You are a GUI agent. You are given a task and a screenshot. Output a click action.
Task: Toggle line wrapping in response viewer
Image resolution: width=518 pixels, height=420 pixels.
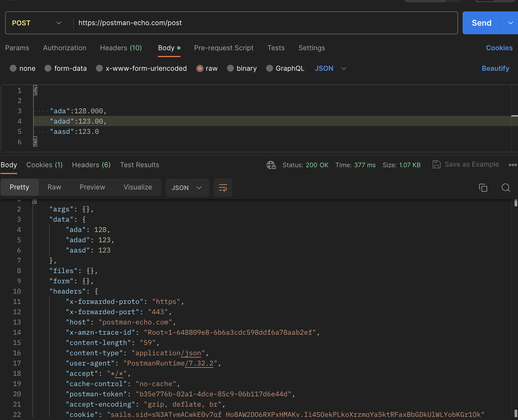coord(223,188)
